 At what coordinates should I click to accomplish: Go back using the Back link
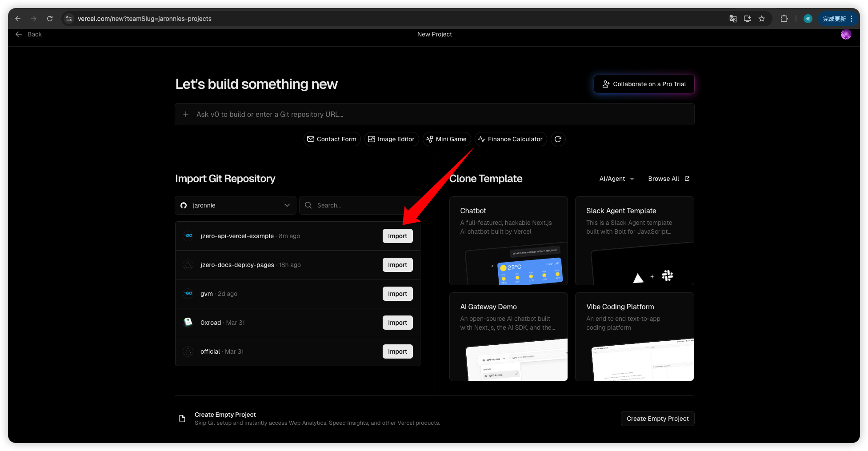pos(29,35)
